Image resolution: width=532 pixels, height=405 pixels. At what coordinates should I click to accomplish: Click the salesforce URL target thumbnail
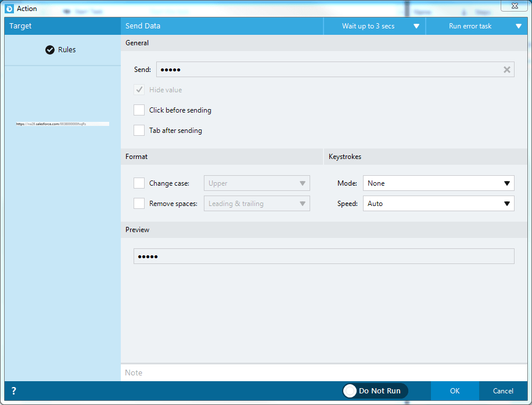(x=62, y=124)
